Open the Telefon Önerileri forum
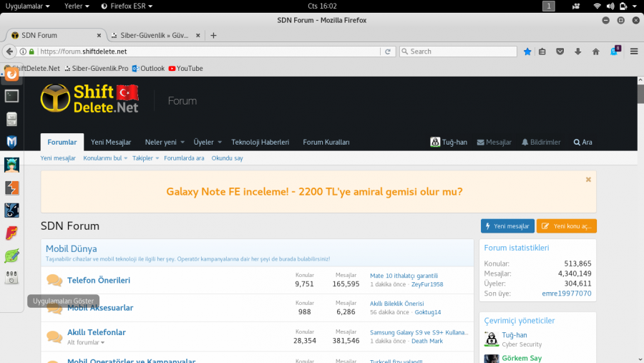This screenshot has width=644, height=363. tap(99, 281)
